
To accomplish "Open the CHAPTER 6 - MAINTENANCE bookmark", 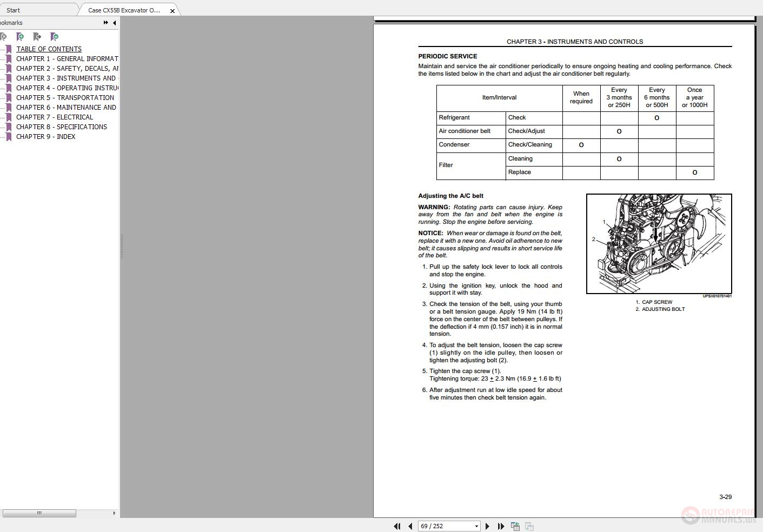I will [66, 108].
